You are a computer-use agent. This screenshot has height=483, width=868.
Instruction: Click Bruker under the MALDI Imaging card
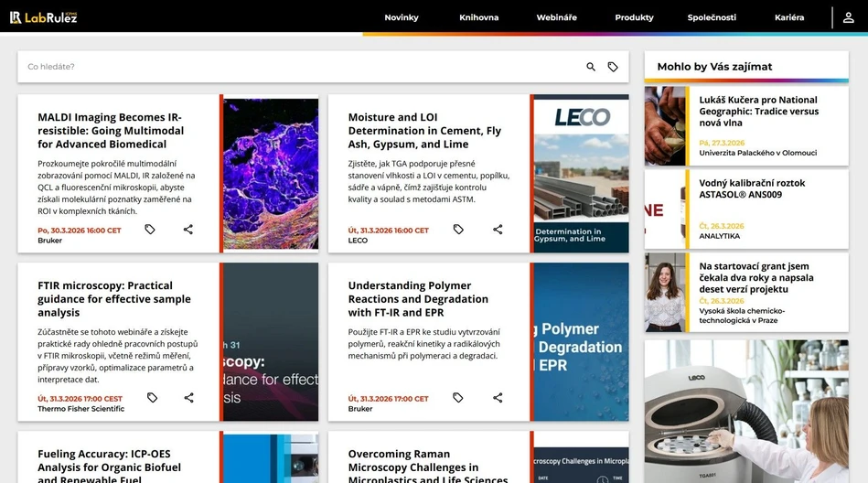tap(49, 241)
